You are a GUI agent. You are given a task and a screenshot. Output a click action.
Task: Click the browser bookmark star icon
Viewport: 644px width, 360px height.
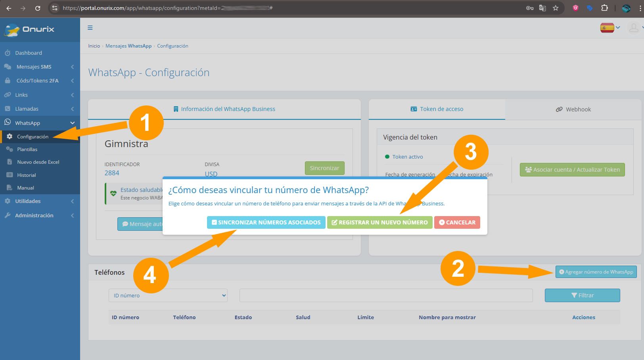[556, 8]
